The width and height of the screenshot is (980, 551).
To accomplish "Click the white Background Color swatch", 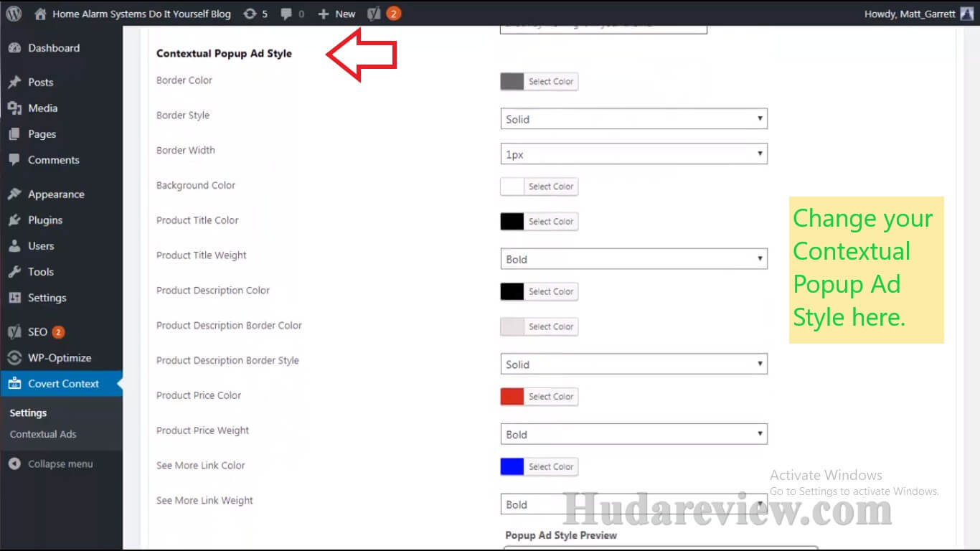I will [x=512, y=187].
